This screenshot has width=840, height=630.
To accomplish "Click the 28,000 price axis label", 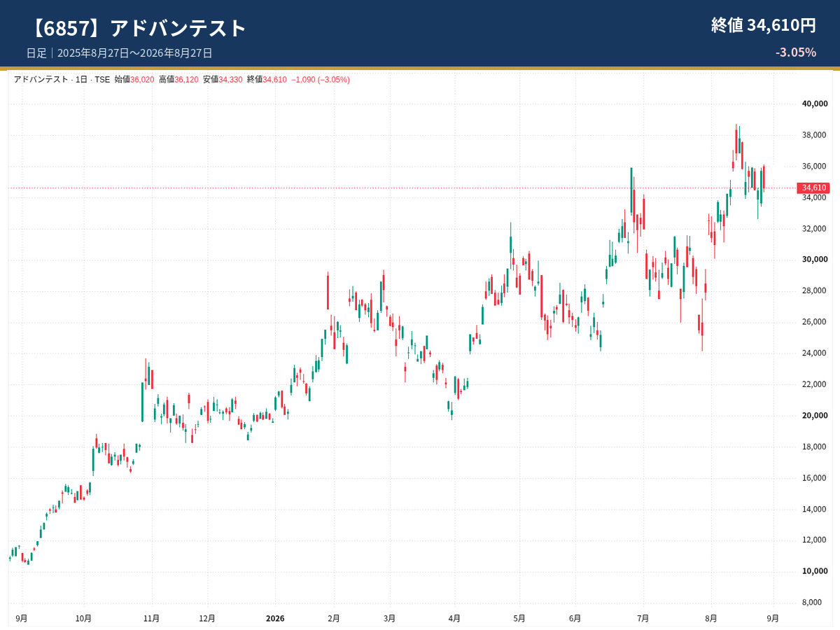I will [x=815, y=290].
